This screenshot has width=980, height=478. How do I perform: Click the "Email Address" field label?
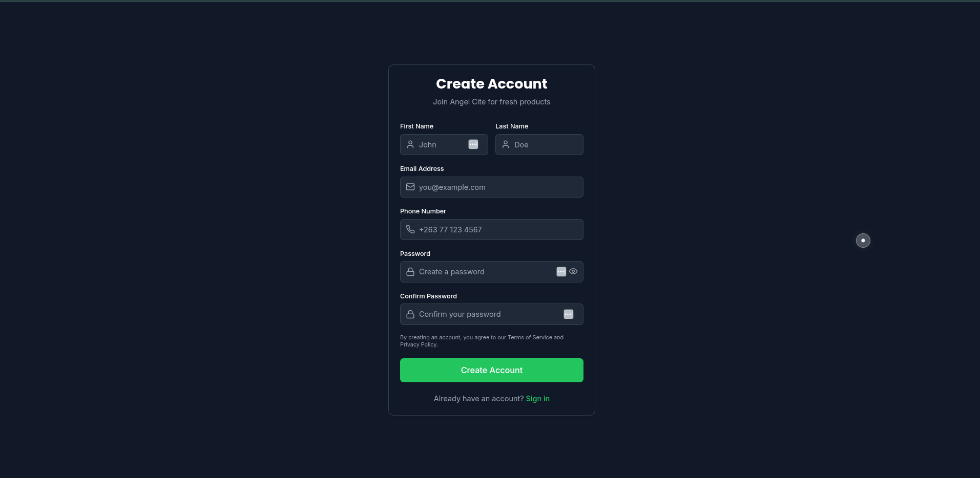click(422, 169)
